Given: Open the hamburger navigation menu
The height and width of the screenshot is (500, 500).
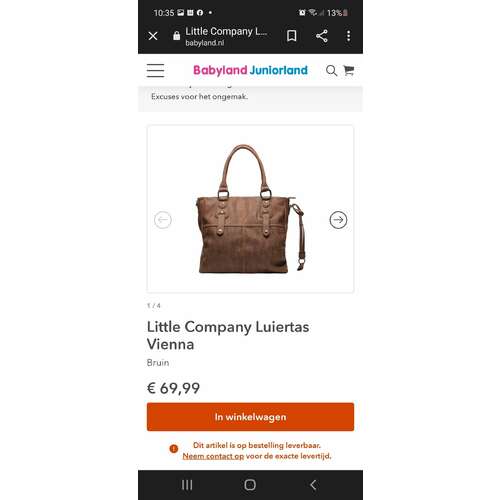Looking at the screenshot, I should [x=155, y=70].
